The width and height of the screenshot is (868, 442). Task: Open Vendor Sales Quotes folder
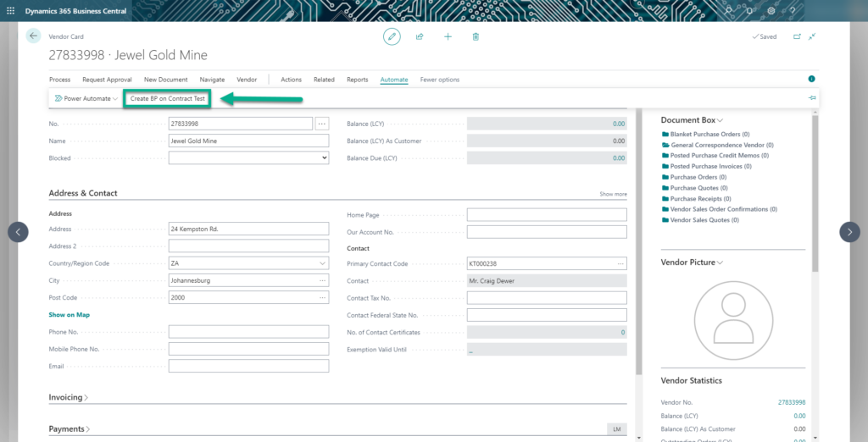(x=700, y=219)
